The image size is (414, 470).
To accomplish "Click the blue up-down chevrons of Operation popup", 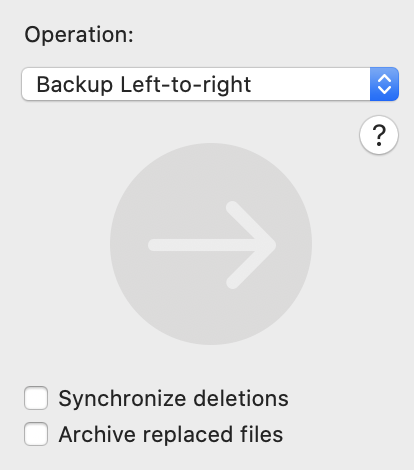I will coord(384,84).
